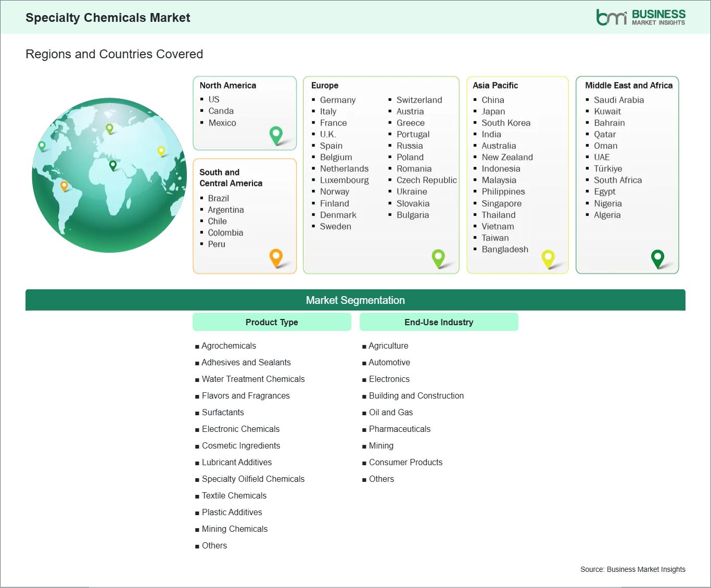Viewport: 711px width, 588px height.
Task: Click Saudi Arabia in Middle East list
Action: [x=618, y=100]
